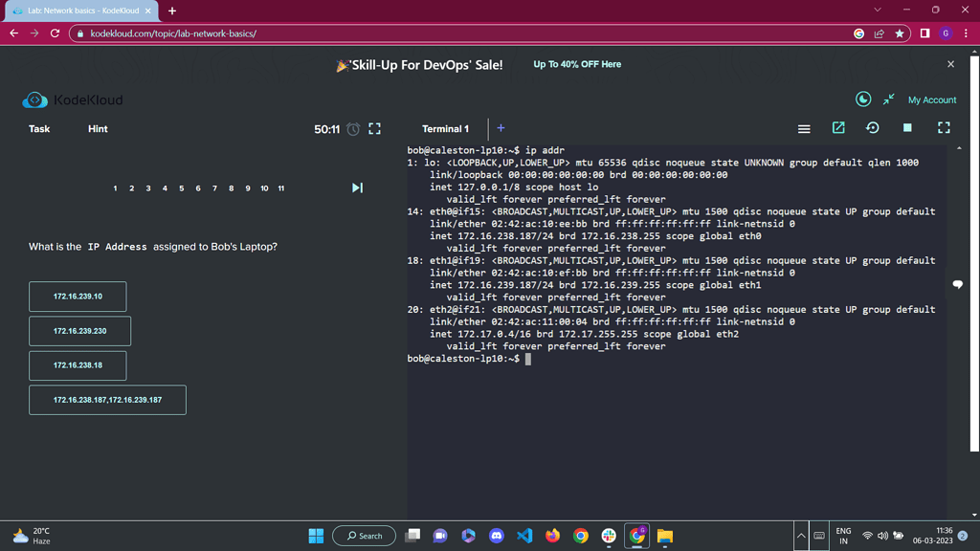Select answer 172.16.239.10

(x=78, y=297)
